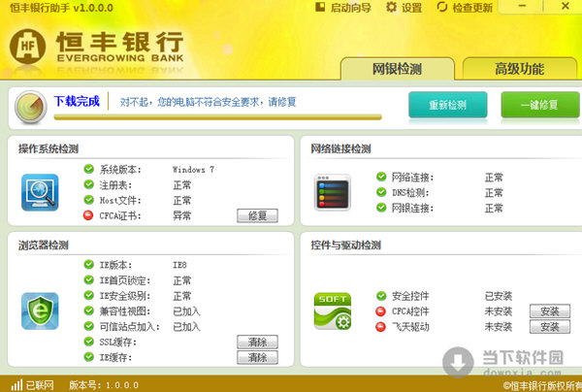The width and height of the screenshot is (582, 392).
Task: Click 未安装 status for CFCA控件
Action: pos(499,311)
